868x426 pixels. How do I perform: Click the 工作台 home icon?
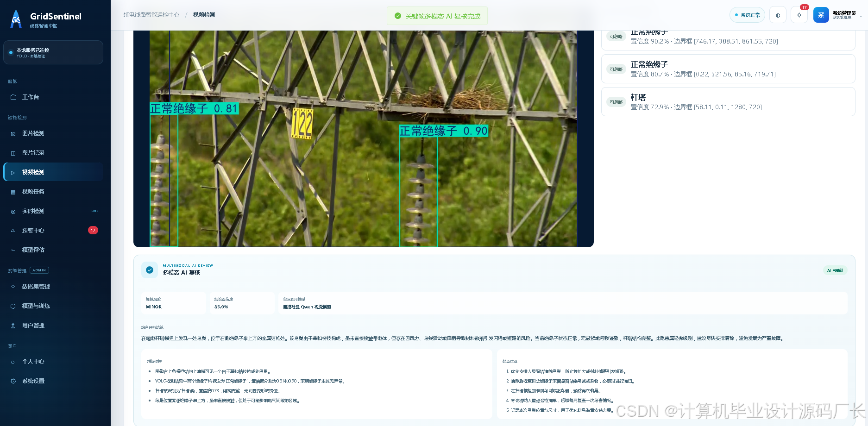pos(13,97)
